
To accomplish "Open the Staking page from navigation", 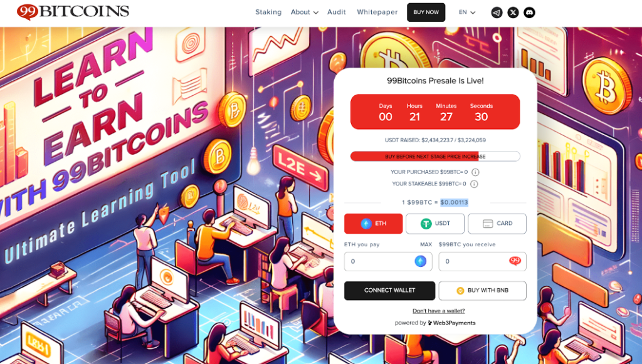I will 268,13.
